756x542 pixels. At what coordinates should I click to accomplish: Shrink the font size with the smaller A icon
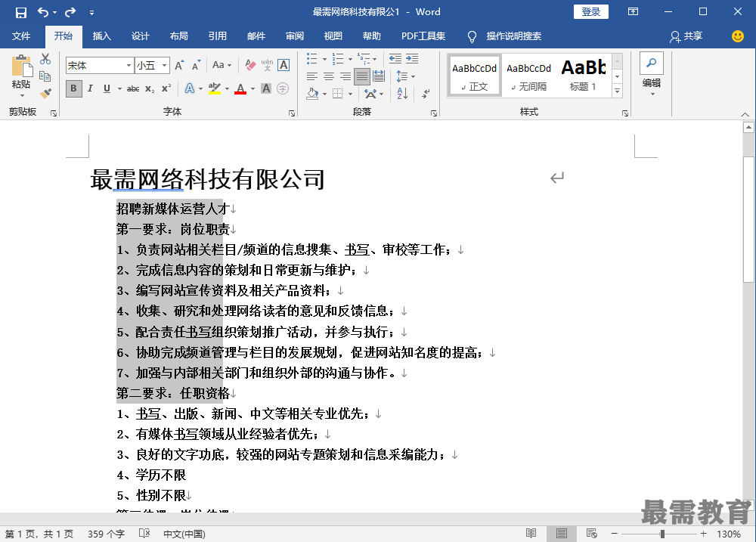pos(196,66)
